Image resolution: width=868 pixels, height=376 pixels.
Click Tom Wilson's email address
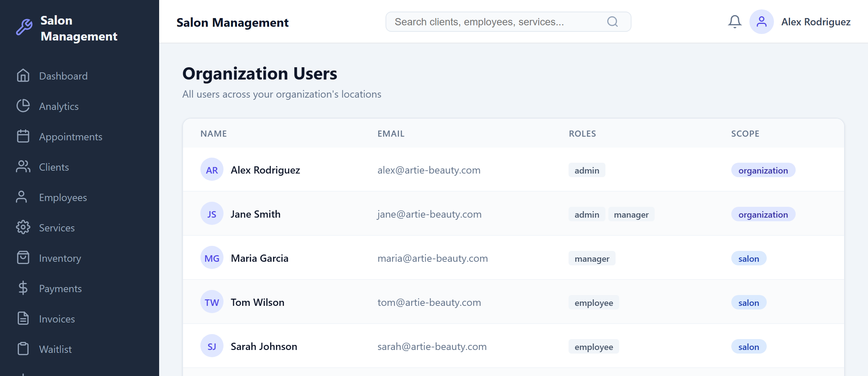pos(429,302)
